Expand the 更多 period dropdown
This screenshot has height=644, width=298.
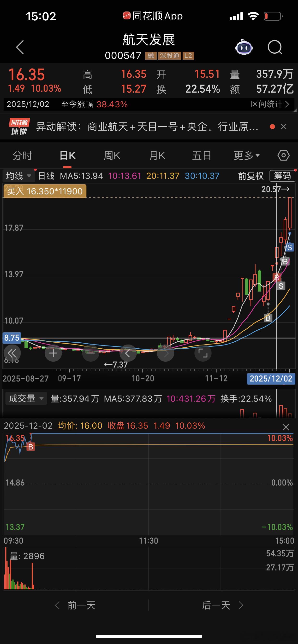click(247, 156)
